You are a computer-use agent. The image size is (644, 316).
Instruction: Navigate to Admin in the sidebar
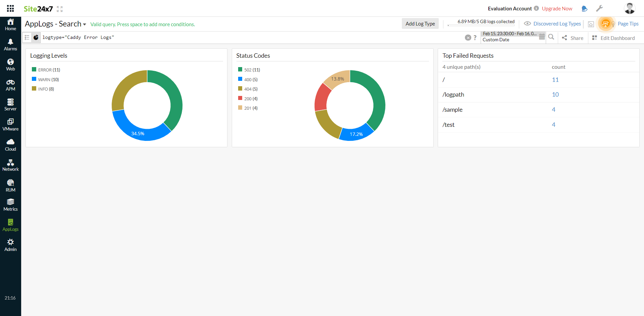point(10,244)
